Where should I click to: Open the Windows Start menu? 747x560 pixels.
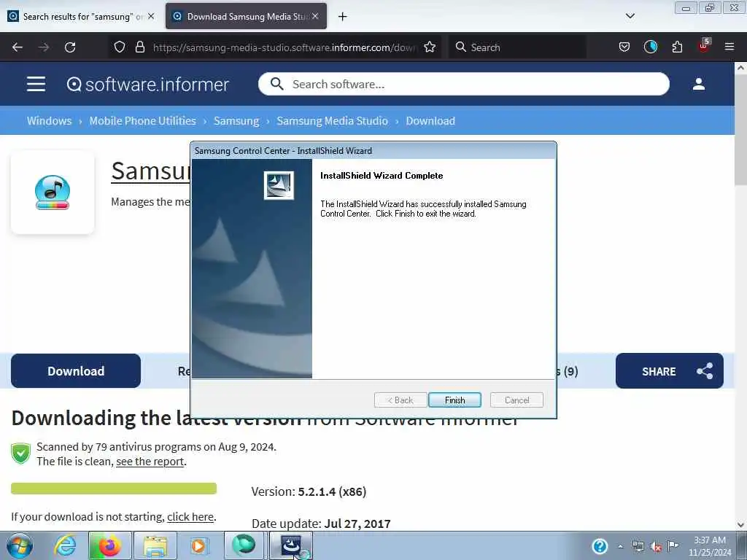20,545
